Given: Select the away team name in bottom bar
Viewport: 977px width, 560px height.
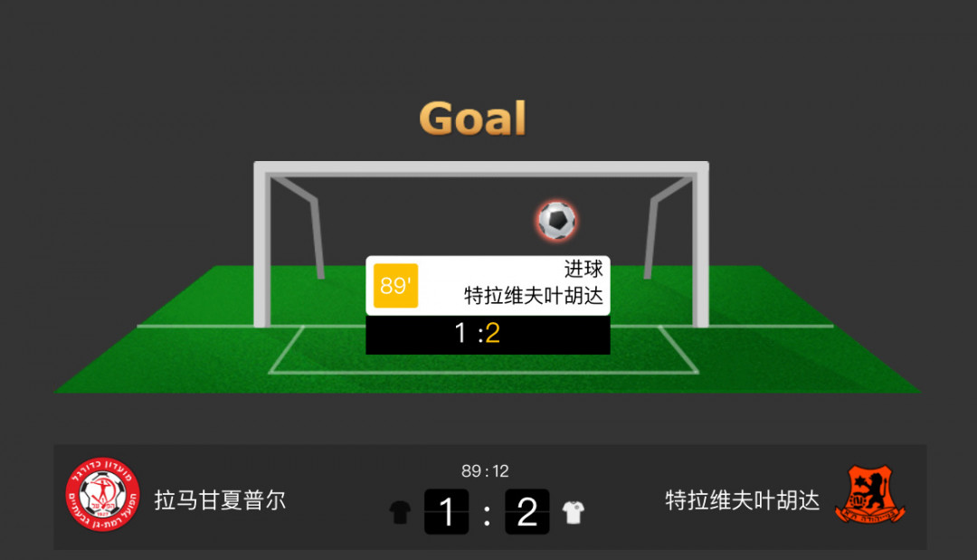Looking at the screenshot, I should tap(742, 500).
